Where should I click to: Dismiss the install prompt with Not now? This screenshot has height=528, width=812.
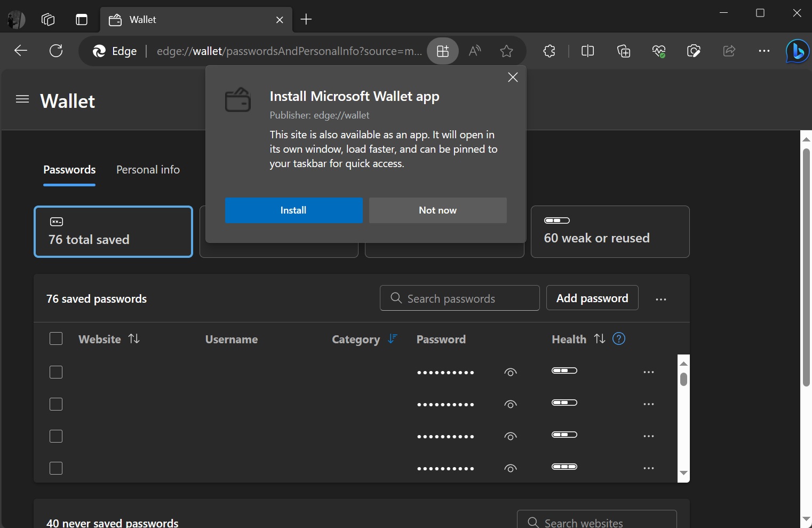tap(437, 210)
